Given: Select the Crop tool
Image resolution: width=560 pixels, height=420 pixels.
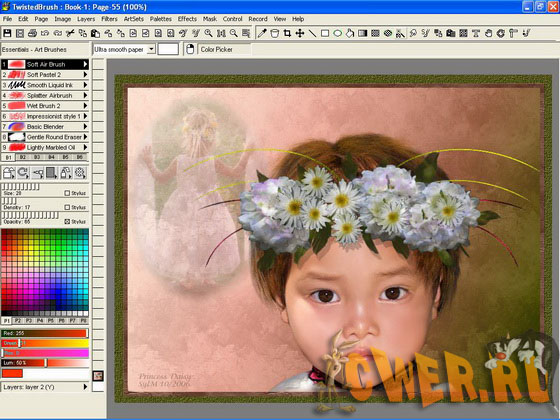Looking at the screenshot, I should tap(287, 34).
